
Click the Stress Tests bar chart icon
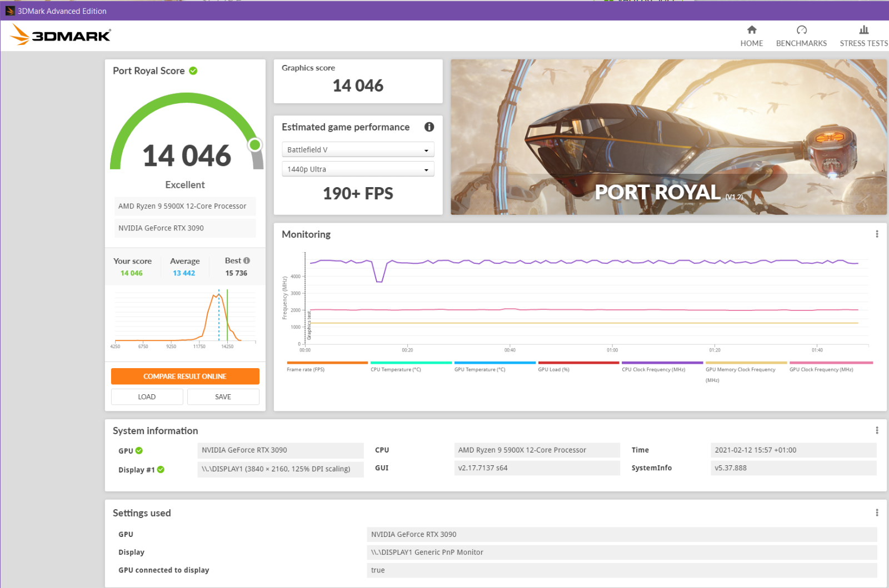tap(863, 29)
